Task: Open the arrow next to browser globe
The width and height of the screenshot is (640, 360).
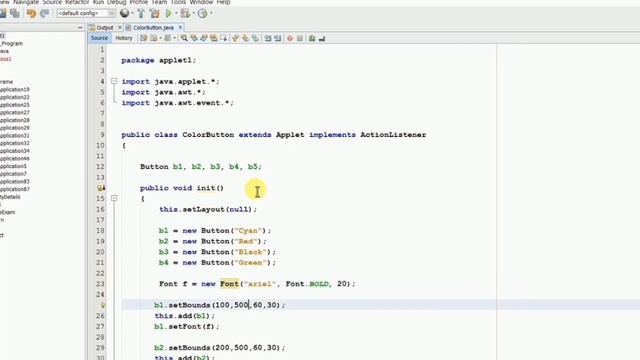Action: [132, 13]
